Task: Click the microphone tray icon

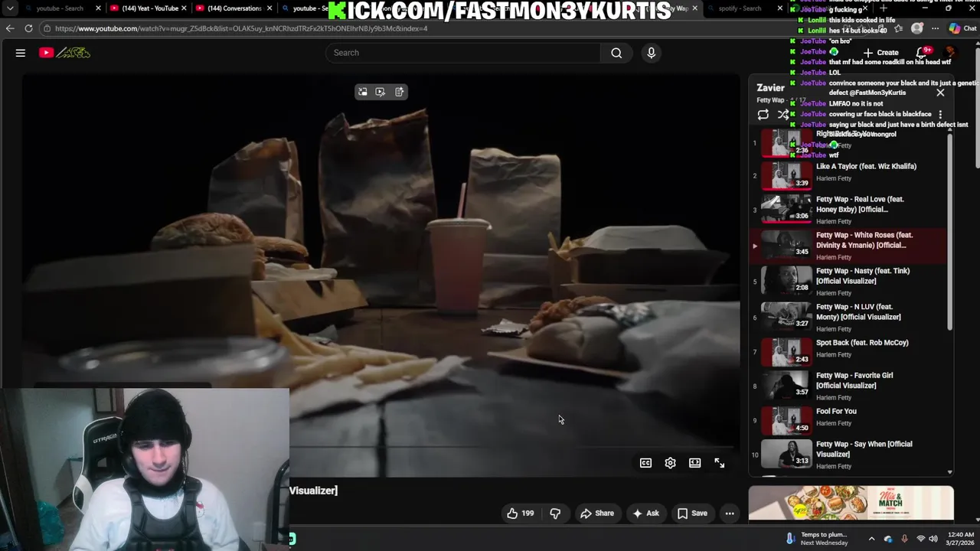Action: [904, 539]
